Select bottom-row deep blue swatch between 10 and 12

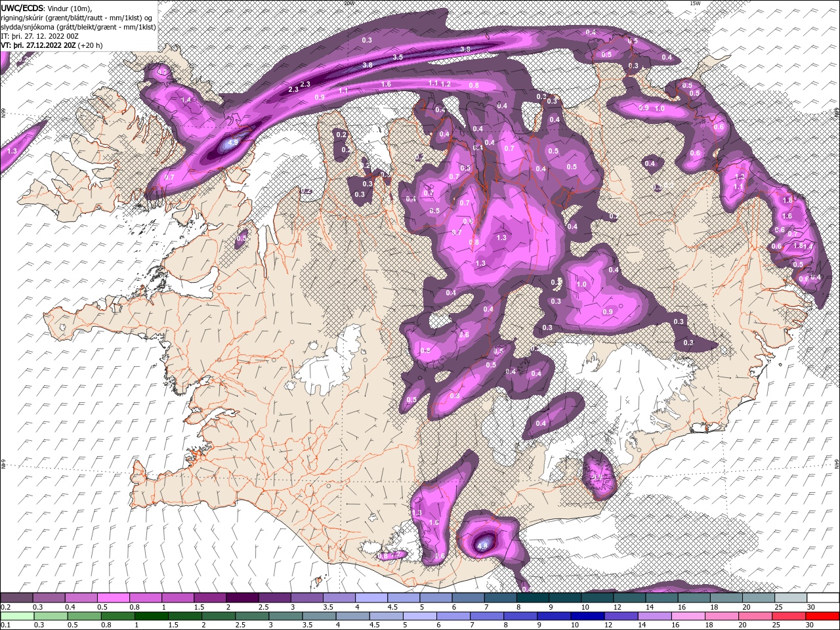pos(587,616)
